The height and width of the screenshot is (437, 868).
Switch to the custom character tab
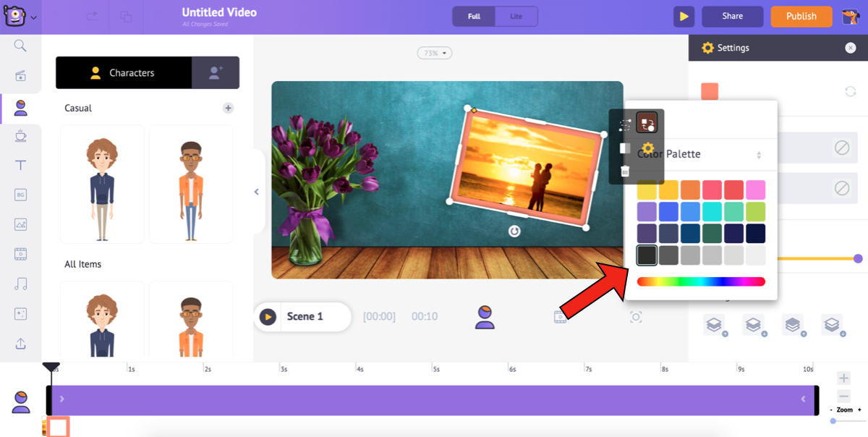pos(216,73)
